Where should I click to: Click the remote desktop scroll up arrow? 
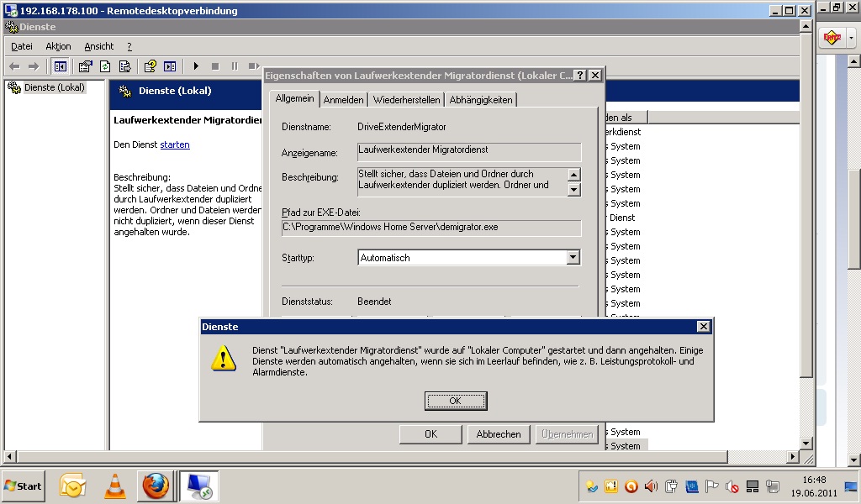(x=806, y=26)
